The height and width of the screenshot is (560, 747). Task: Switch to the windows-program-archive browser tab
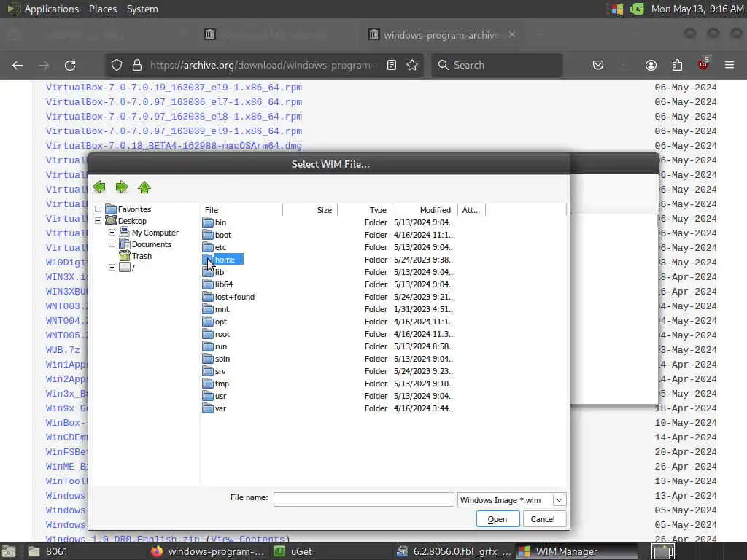tap(441, 35)
